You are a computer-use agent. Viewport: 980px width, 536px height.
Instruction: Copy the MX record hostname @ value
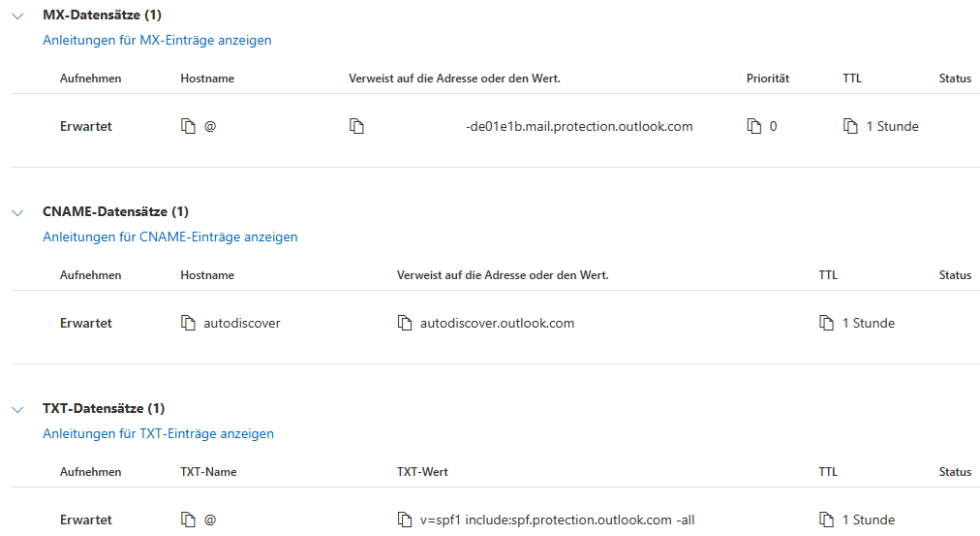tap(189, 127)
